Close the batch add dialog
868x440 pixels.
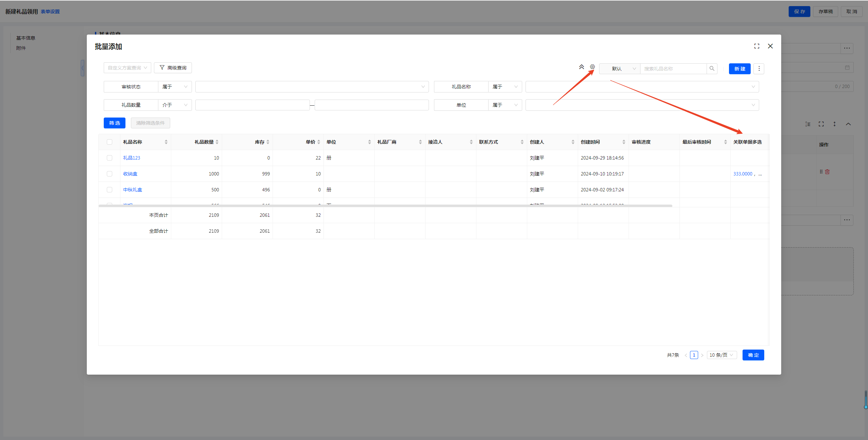770,46
